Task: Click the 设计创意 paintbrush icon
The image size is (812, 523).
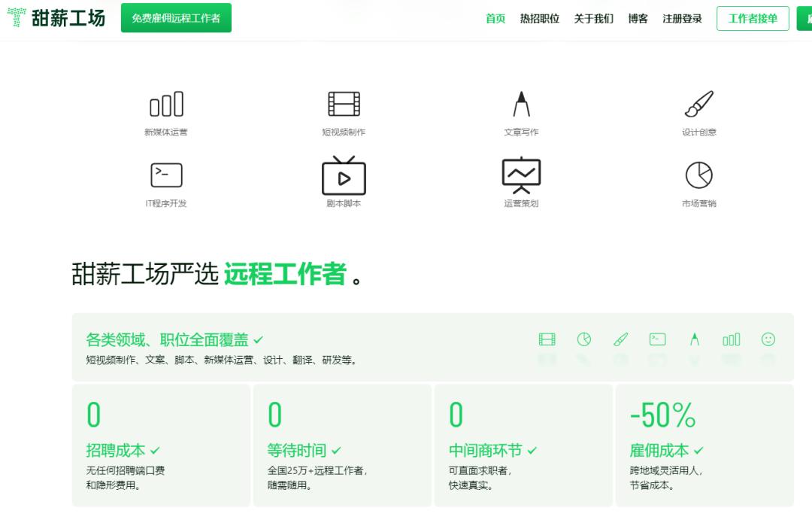Action: pos(699,104)
